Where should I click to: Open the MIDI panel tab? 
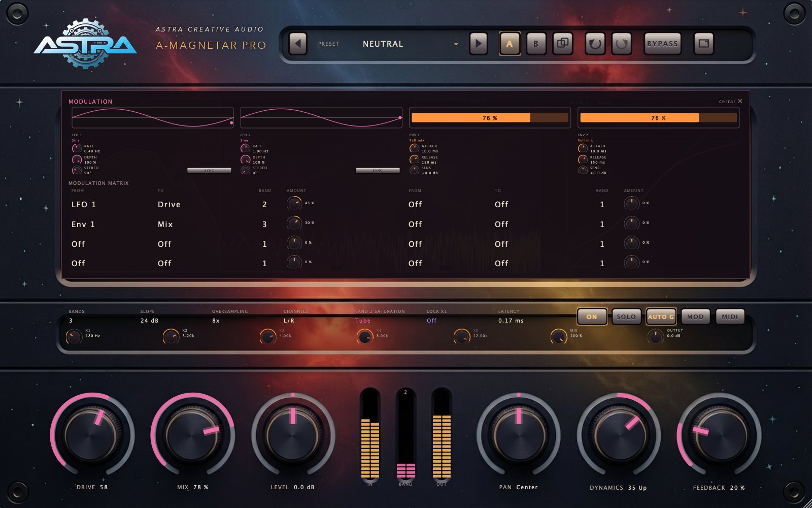[730, 316]
